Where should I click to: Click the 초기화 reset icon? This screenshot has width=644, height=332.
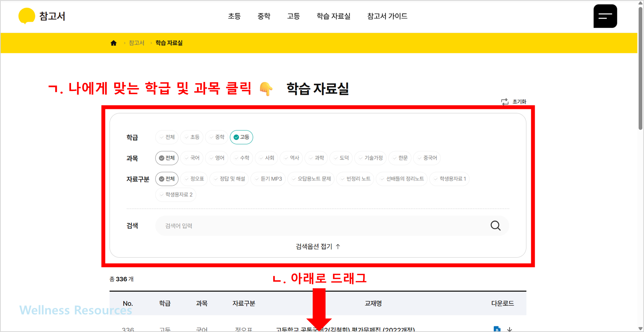(505, 102)
